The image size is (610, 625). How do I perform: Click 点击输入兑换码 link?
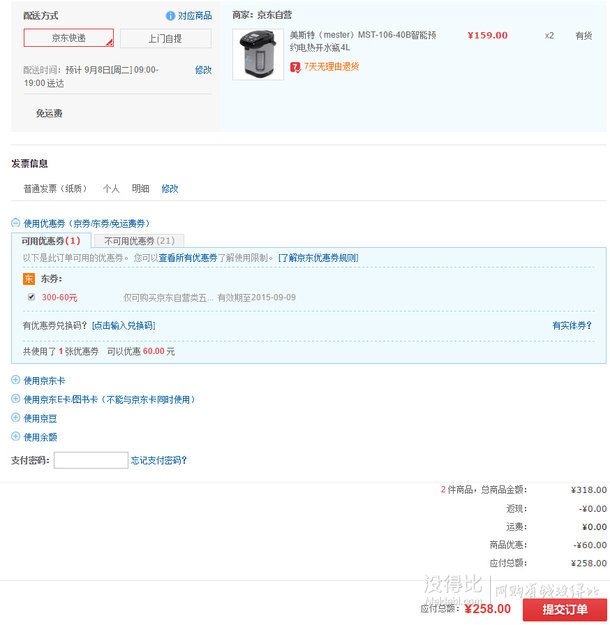point(124,326)
